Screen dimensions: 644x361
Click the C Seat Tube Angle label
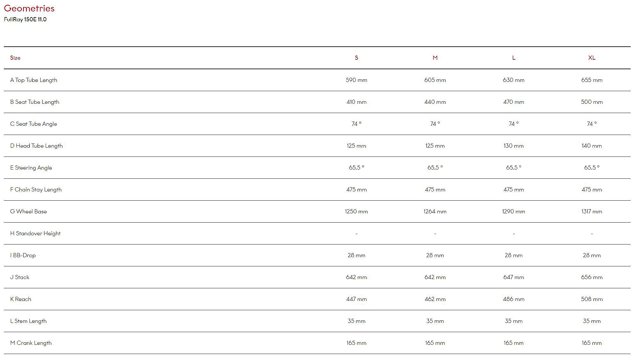click(x=34, y=124)
